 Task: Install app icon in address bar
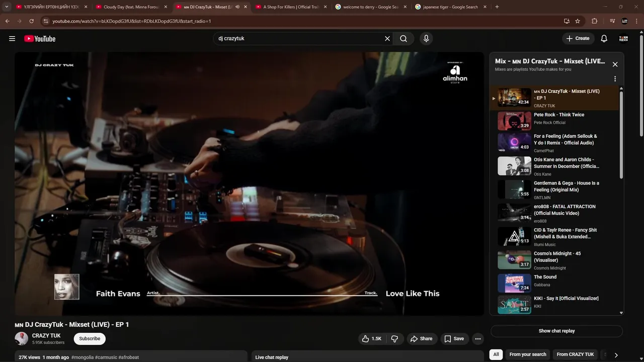[567, 21]
